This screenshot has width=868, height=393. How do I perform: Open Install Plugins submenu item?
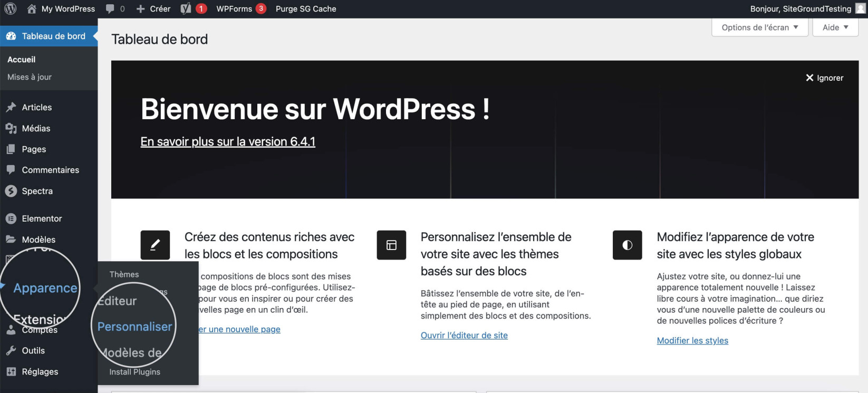tap(134, 372)
